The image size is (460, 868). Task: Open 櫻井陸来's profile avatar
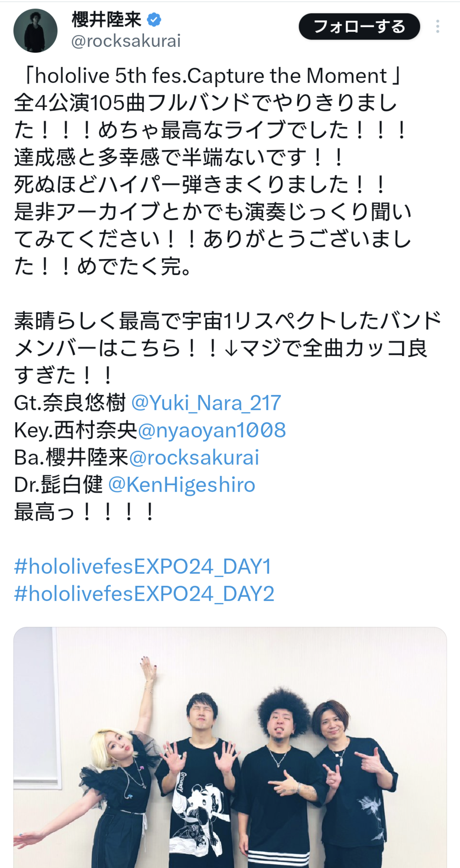point(36,31)
